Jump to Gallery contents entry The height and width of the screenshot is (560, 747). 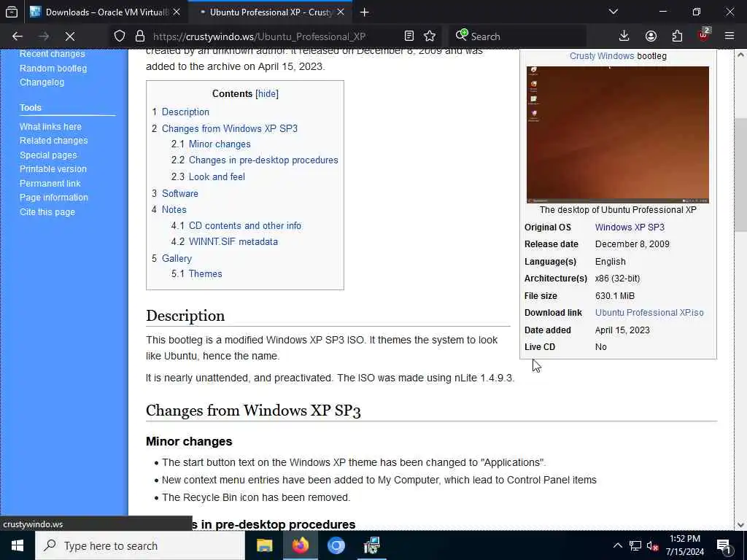[x=177, y=259]
